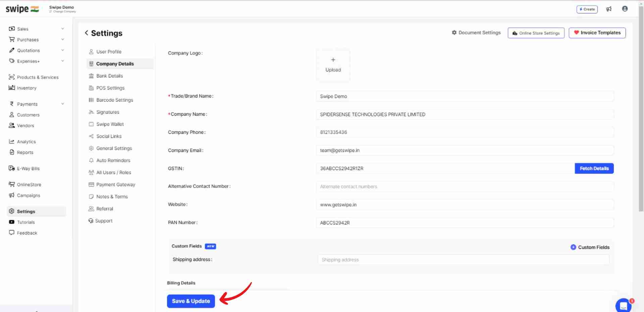644x312 pixels.
Task: Click the Feedback chat icon
Action: point(12,233)
